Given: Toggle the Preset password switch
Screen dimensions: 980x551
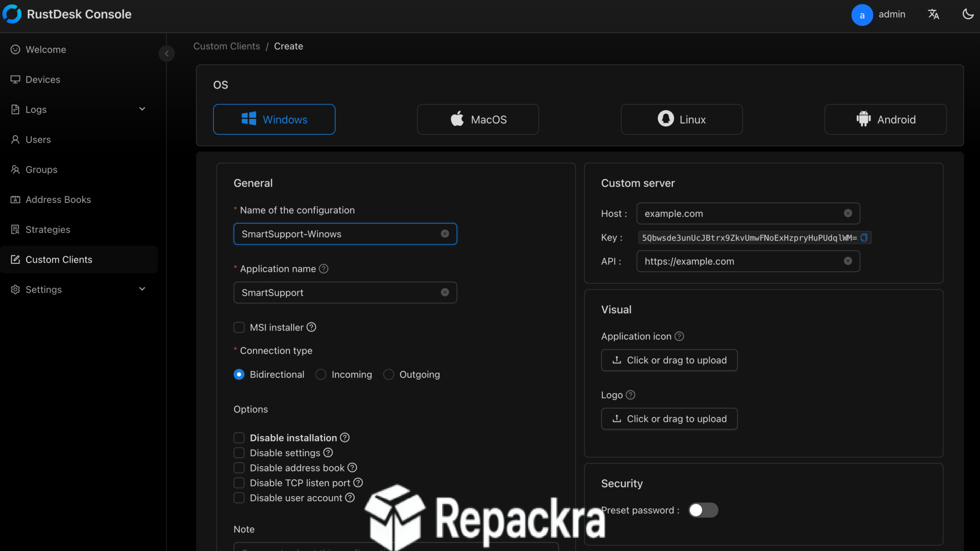Looking at the screenshot, I should (703, 510).
